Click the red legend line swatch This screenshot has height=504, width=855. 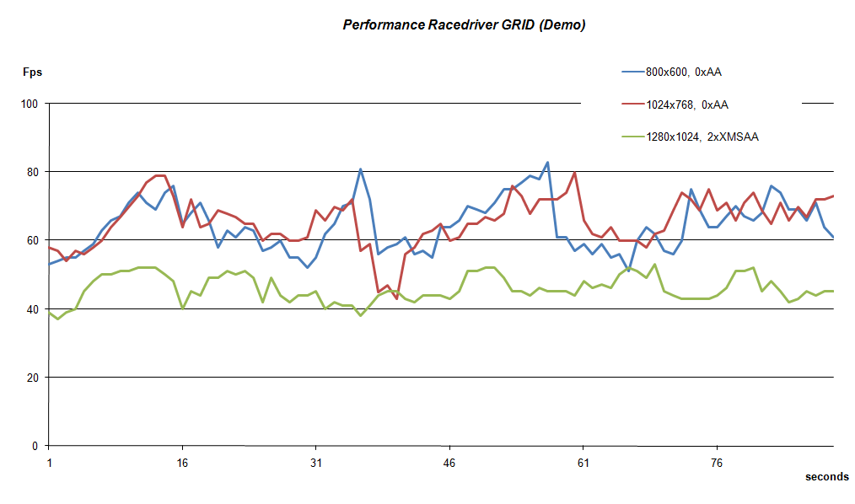click(633, 105)
